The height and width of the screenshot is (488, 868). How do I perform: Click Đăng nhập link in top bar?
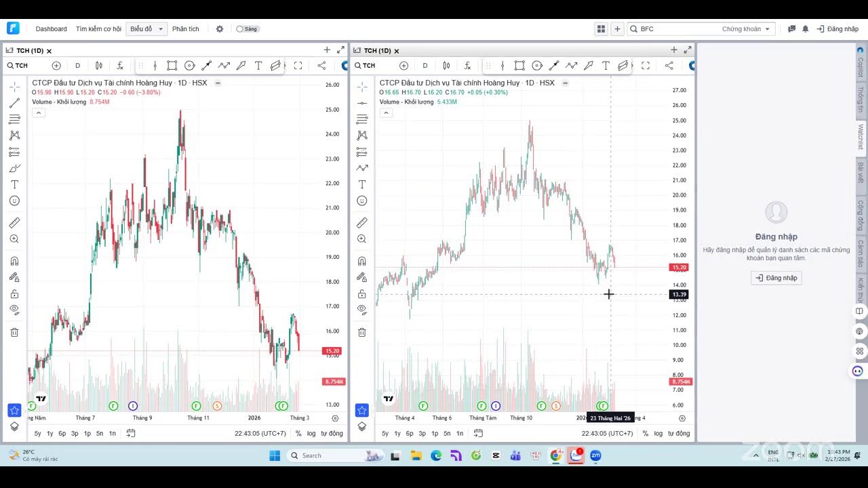coord(837,29)
